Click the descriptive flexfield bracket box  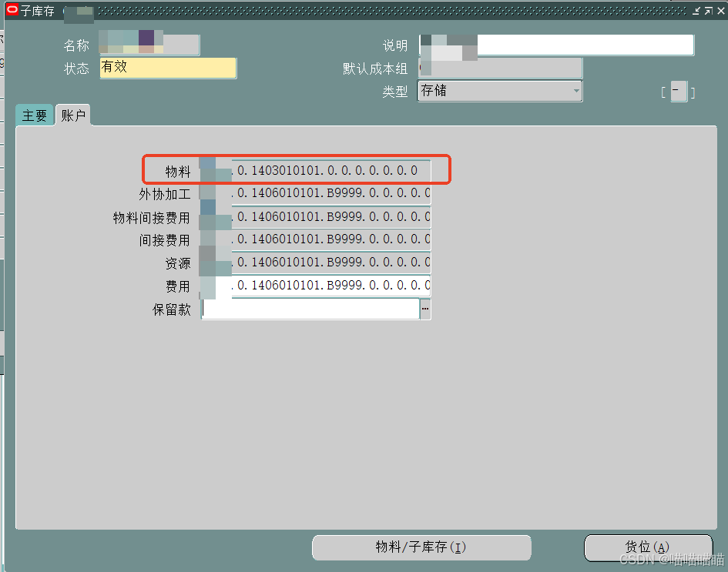[x=679, y=92]
